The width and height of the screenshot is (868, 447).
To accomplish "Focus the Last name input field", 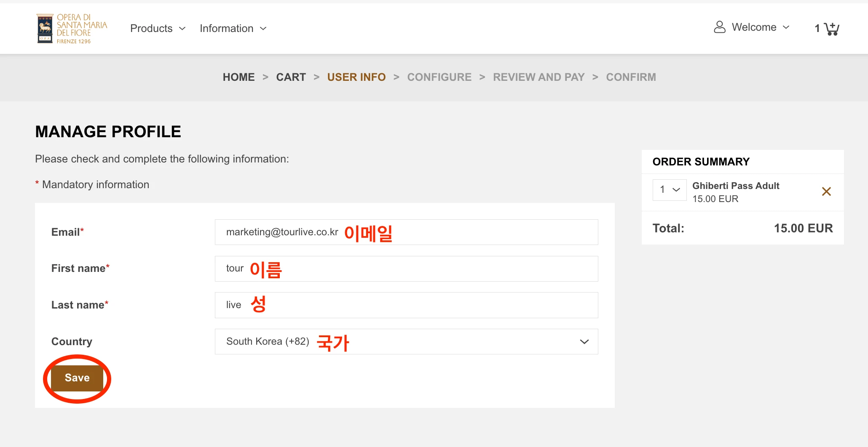I will 406,305.
